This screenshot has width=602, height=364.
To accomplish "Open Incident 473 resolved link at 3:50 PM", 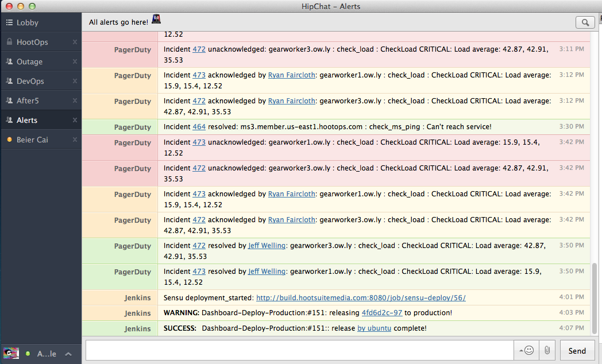I will coord(199,271).
